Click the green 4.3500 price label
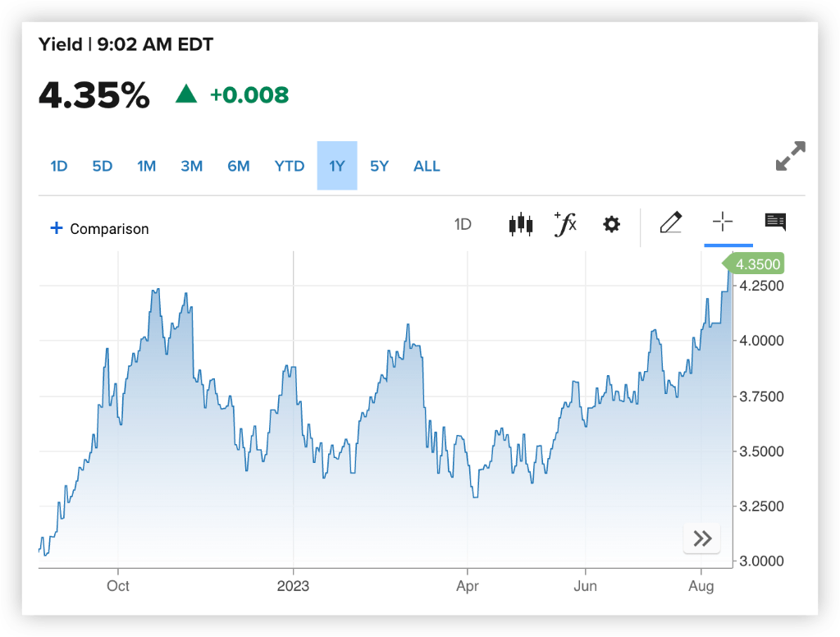The width and height of the screenshot is (840, 637). (x=756, y=264)
